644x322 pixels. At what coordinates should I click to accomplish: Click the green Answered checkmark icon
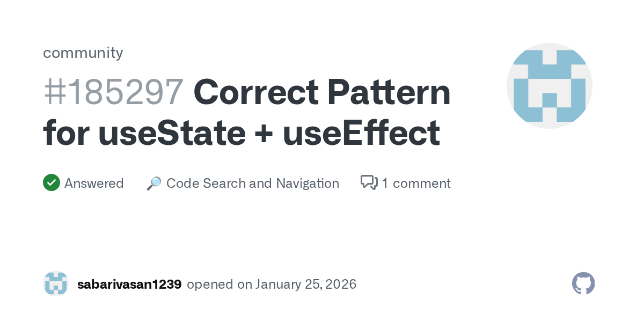coord(51,183)
